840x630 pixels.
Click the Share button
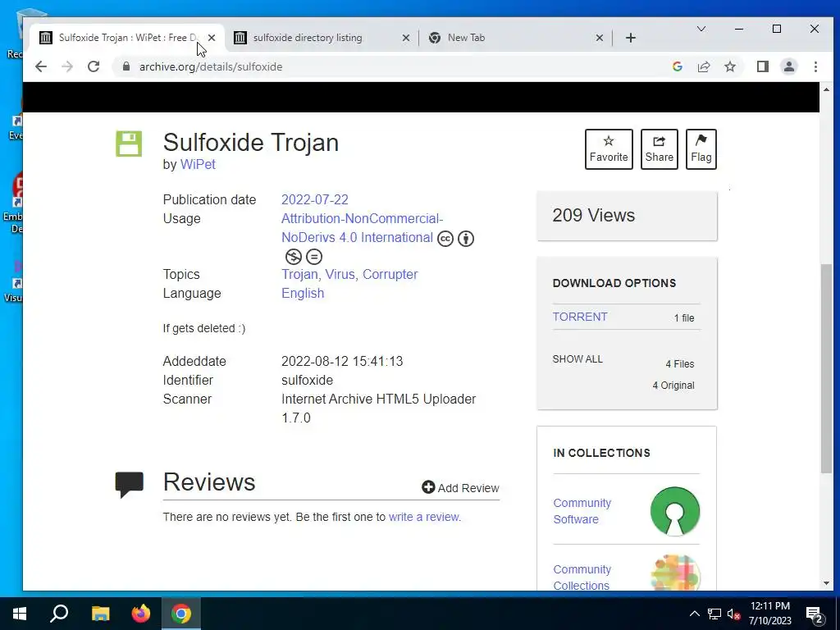659,149
